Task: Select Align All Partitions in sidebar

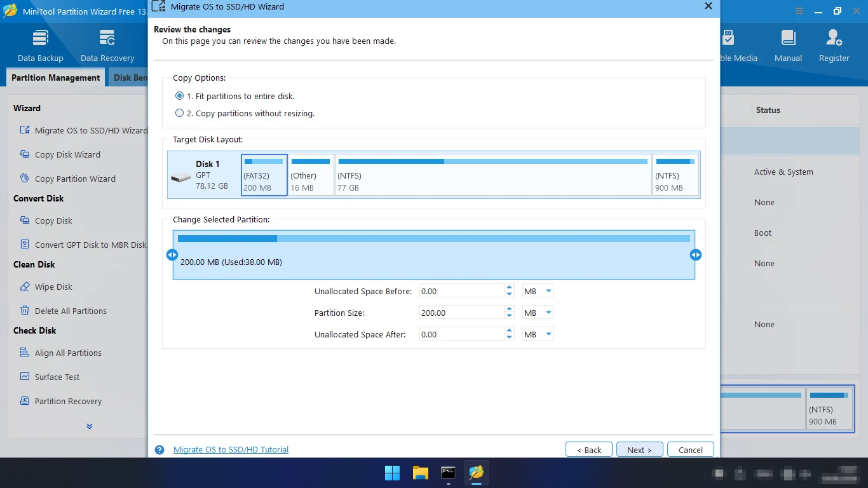Action: coord(60,353)
